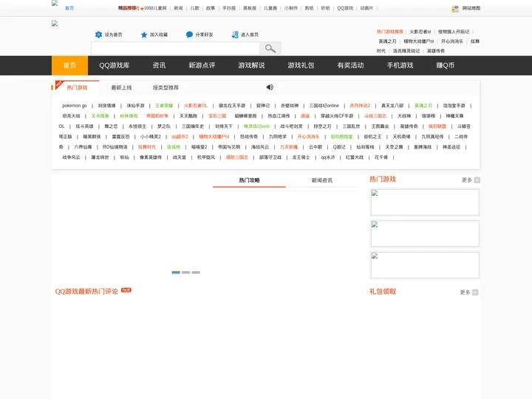Click the 更多 square icon beside 礼包领取
The image size is (532, 399).
475,292
